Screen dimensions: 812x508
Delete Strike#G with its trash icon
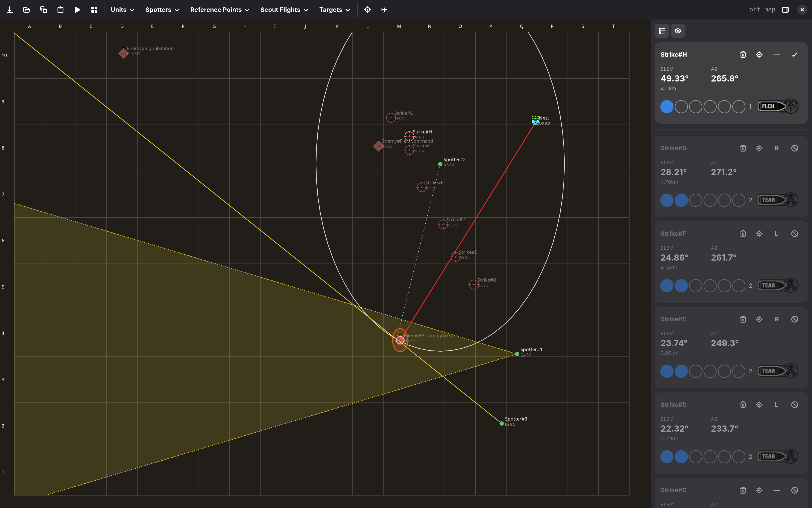743,148
